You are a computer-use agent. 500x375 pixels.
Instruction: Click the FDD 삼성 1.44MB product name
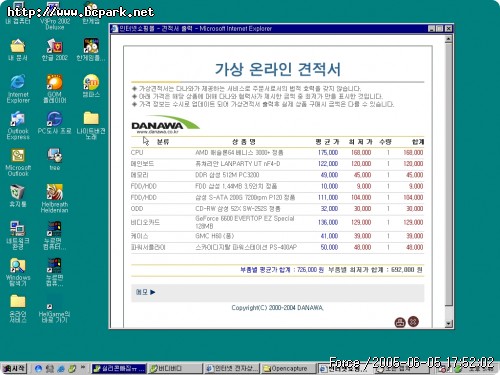(x=236, y=186)
